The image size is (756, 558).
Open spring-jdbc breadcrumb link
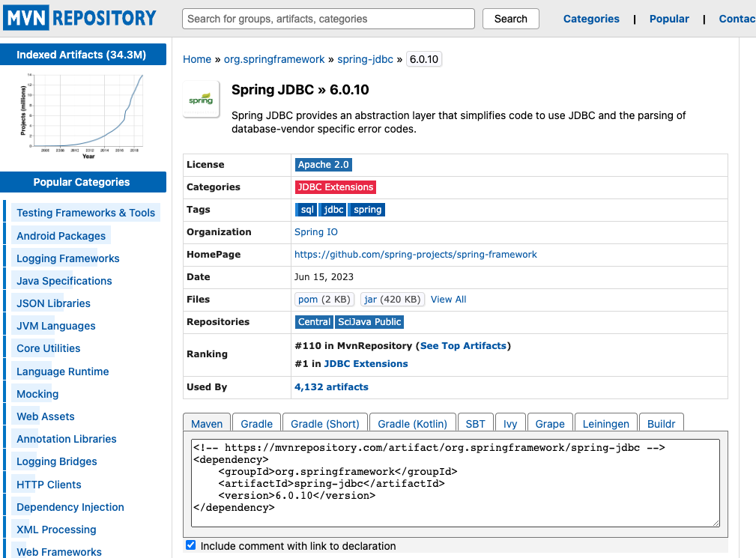click(x=365, y=59)
